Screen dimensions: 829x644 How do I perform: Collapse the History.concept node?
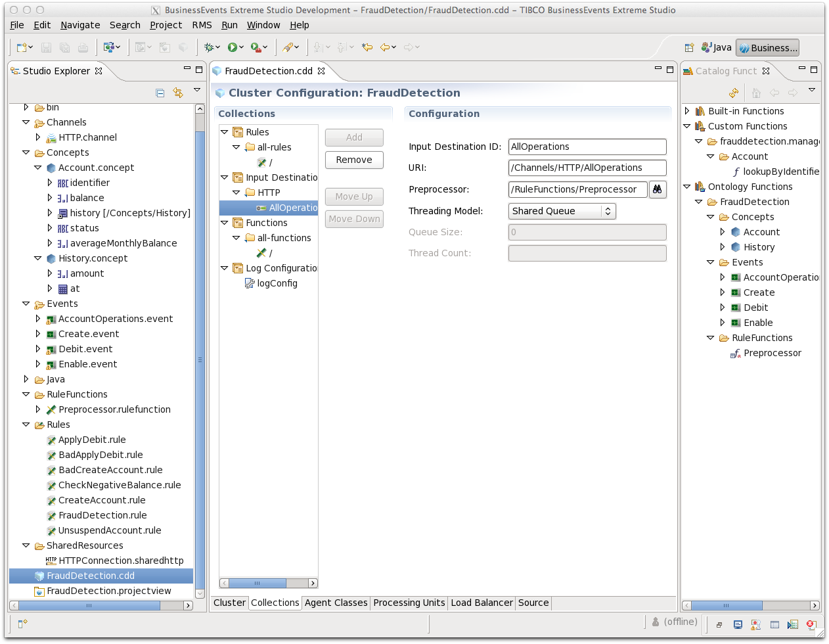click(x=38, y=258)
